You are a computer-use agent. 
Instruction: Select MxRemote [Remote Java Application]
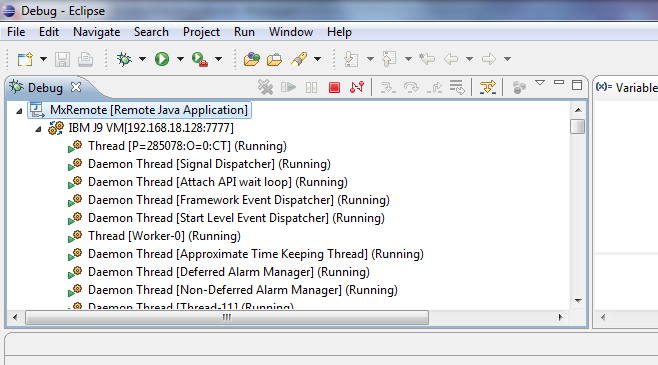140,110
